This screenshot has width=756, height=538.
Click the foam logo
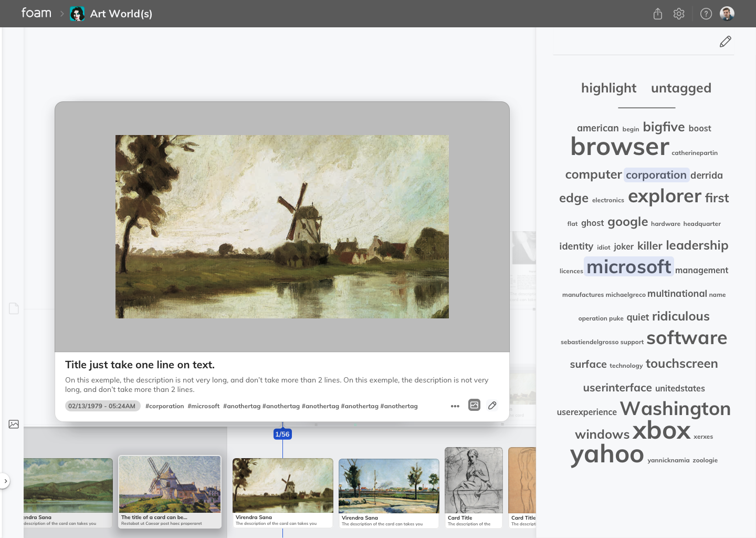point(36,13)
